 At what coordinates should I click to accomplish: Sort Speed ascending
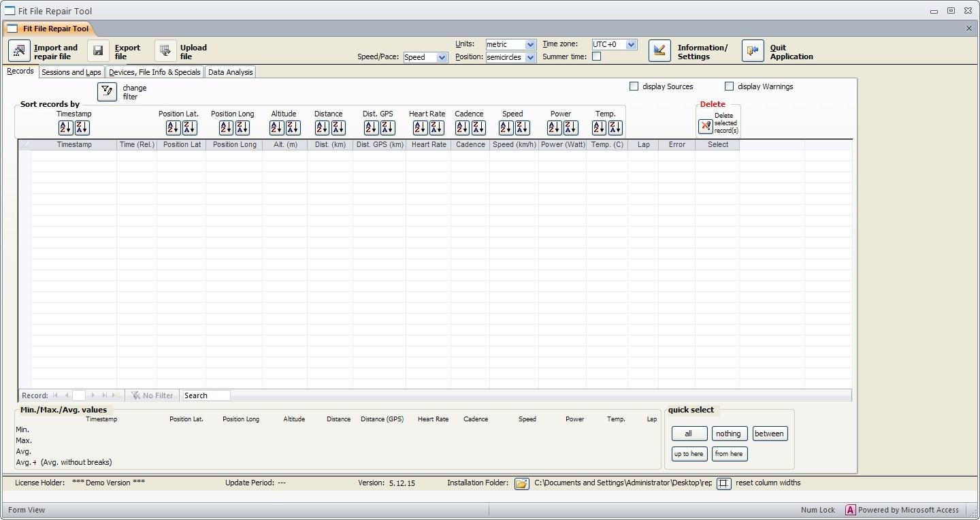506,127
